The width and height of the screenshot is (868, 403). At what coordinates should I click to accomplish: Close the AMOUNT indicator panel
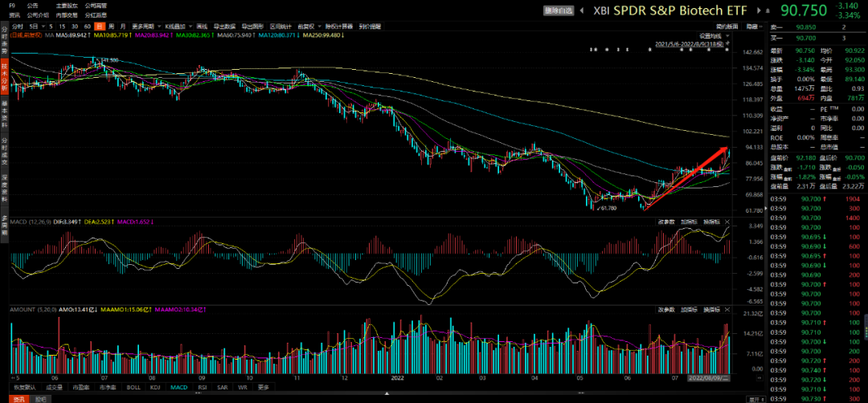click(x=727, y=309)
